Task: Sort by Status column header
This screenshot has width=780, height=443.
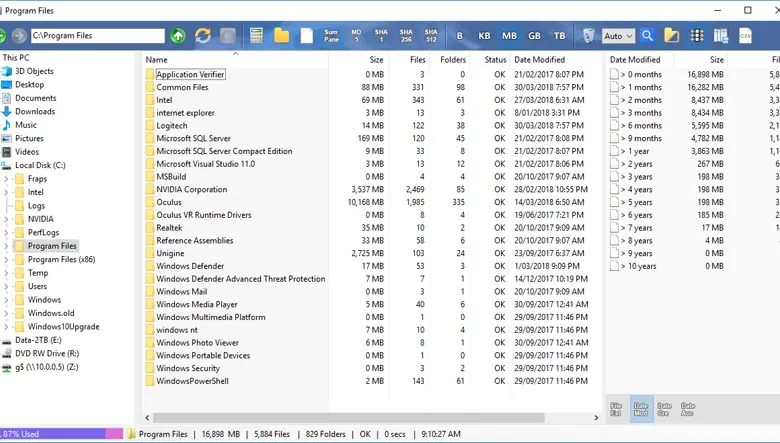Action: (495, 60)
